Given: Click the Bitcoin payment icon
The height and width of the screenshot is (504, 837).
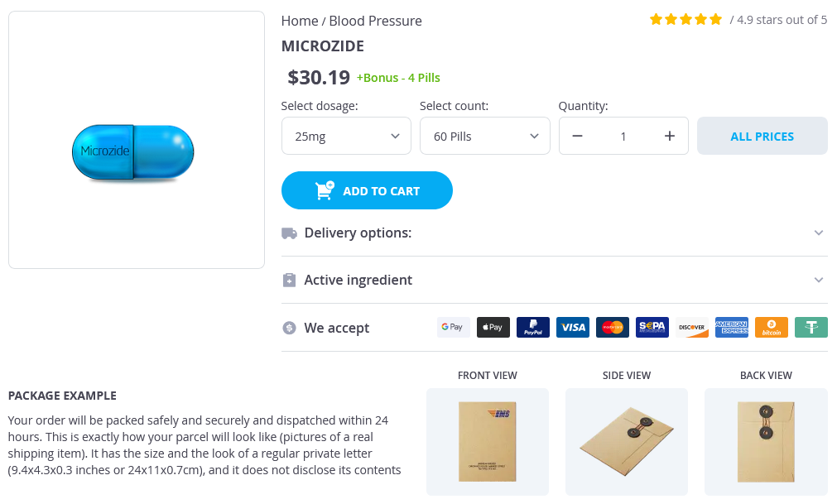Looking at the screenshot, I should tap(772, 328).
